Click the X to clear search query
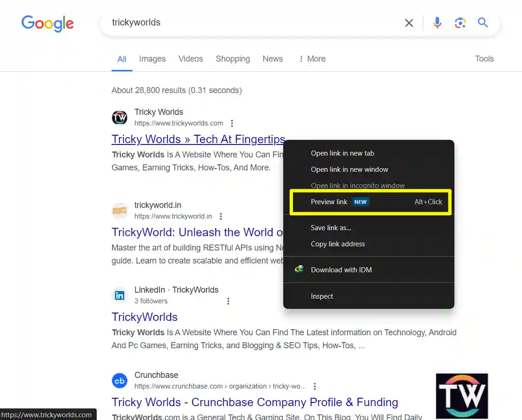Viewport: 522px width, 420px height. point(409,22)
